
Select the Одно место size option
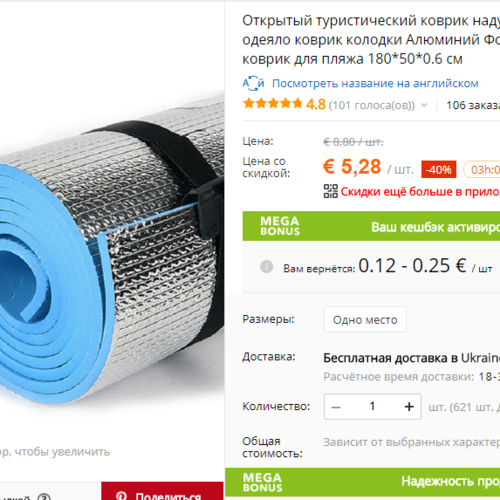tap(365, 320)
